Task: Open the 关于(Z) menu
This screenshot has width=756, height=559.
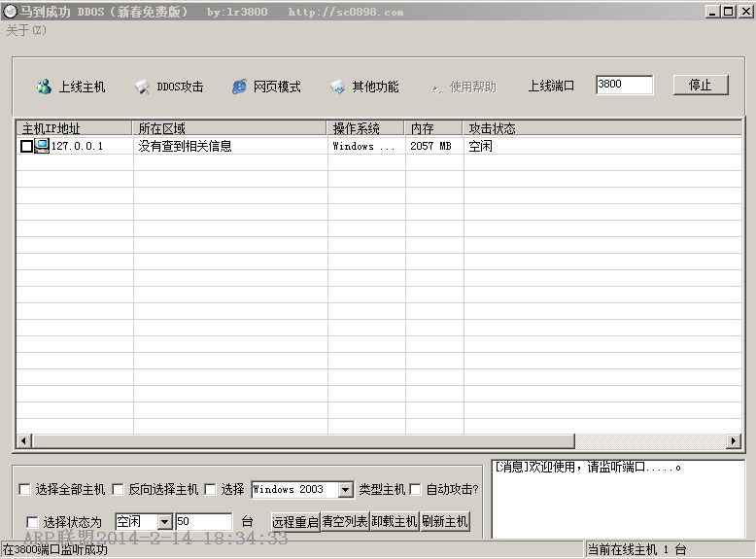Action: coord(26,30)
